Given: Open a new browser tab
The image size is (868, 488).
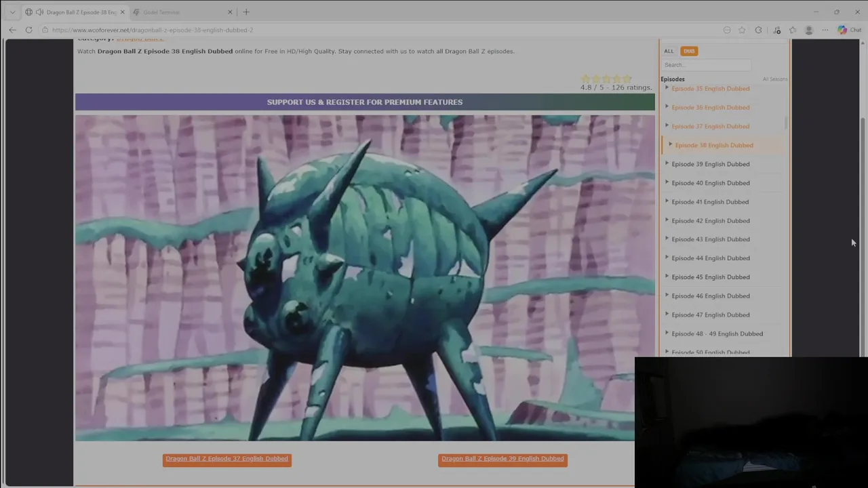Looking at the screenshot, I should [246, 12].
